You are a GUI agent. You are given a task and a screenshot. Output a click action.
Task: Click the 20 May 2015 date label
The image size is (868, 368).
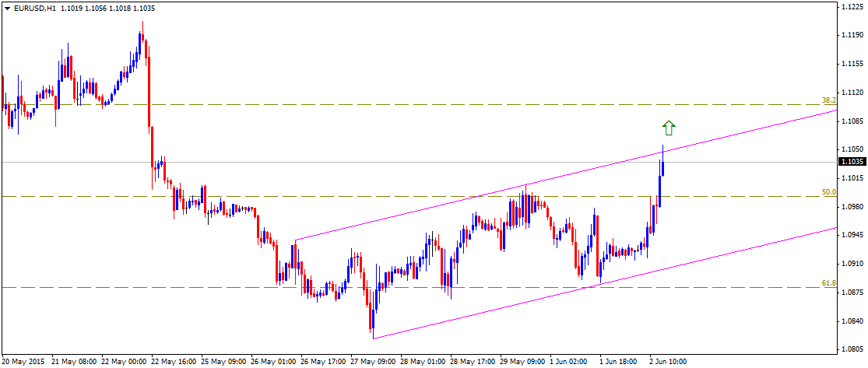click(23, 362)
